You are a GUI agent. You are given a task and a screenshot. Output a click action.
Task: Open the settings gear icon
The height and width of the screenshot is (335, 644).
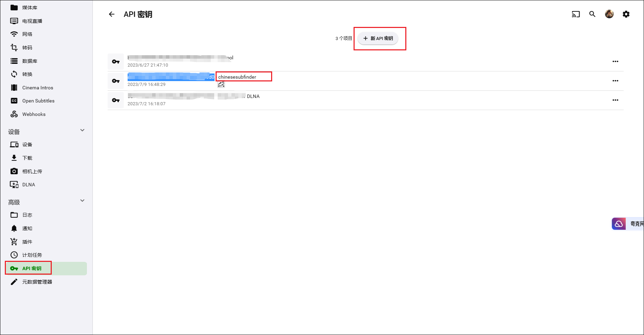626,14
